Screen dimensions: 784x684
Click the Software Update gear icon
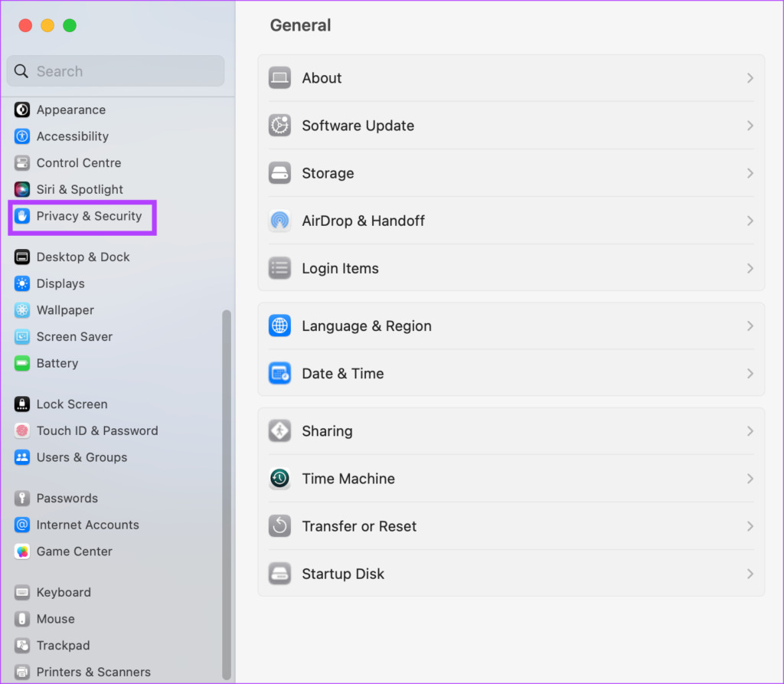tap(279, 125)
